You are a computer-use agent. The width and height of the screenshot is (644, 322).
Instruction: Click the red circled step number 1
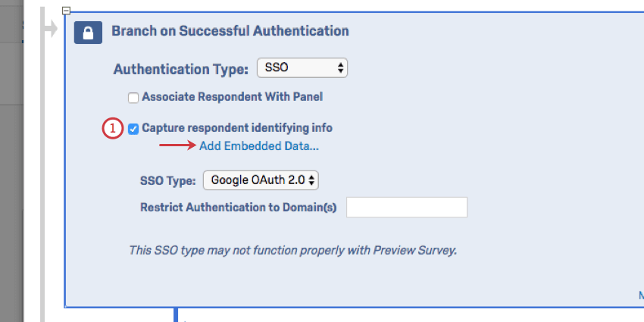click(x=112, y=129)
